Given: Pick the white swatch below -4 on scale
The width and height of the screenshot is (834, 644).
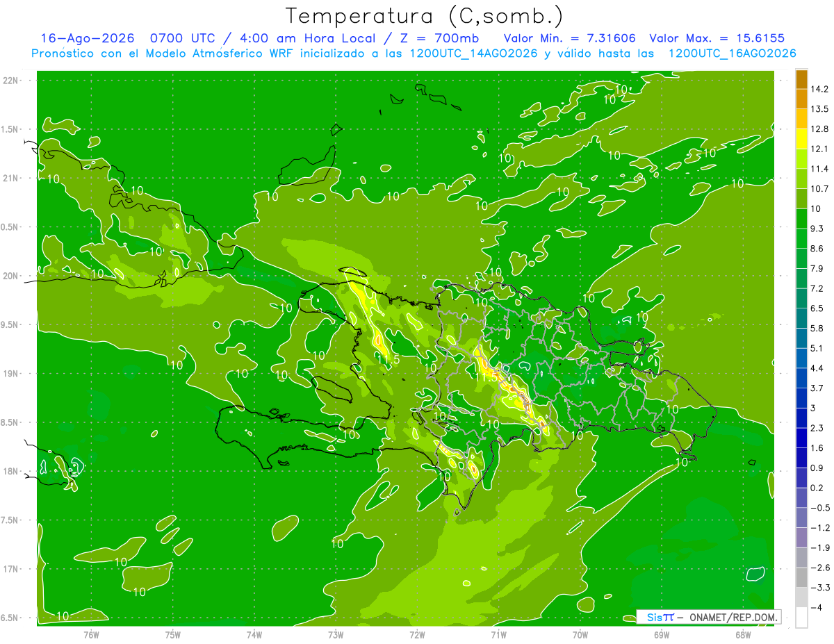Looking at the screenshot, I should pos(801,618).
